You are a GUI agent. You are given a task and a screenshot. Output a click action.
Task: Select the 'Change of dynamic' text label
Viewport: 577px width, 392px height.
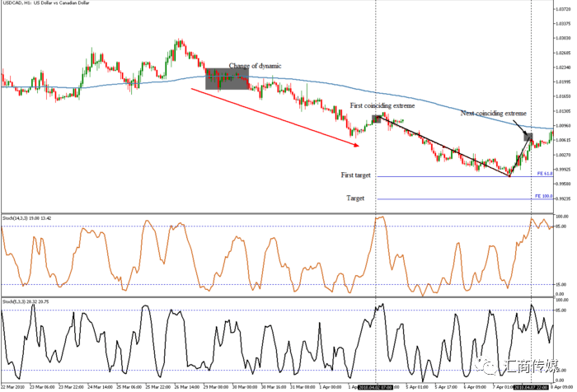coord(255,66)
